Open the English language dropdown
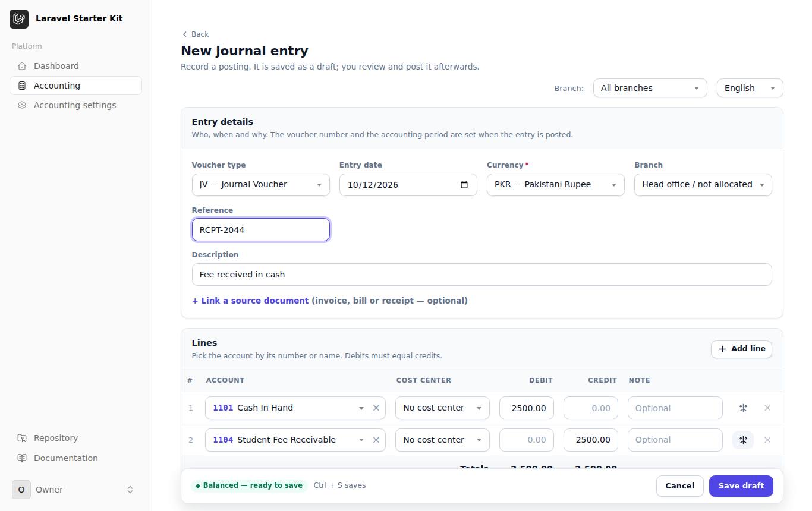Viewport: 812px width, 511px height. click(750, 88)
